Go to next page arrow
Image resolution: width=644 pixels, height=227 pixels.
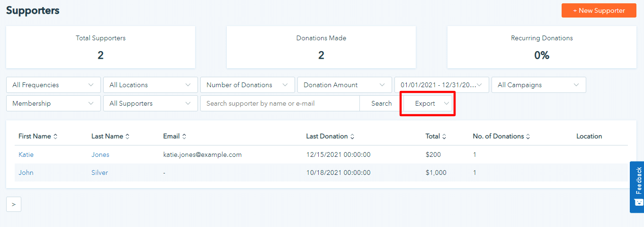[x=14, y=204]
